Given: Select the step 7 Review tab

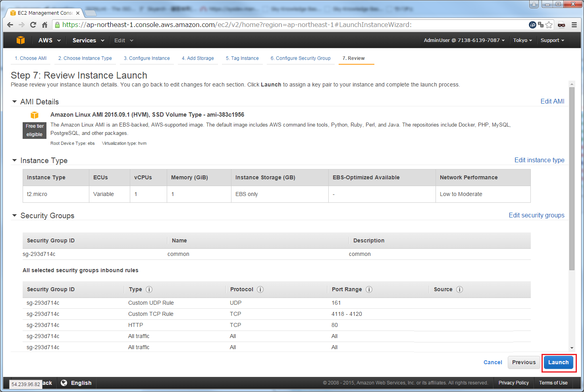Looking at the screenshot, I should pos(353,58).
